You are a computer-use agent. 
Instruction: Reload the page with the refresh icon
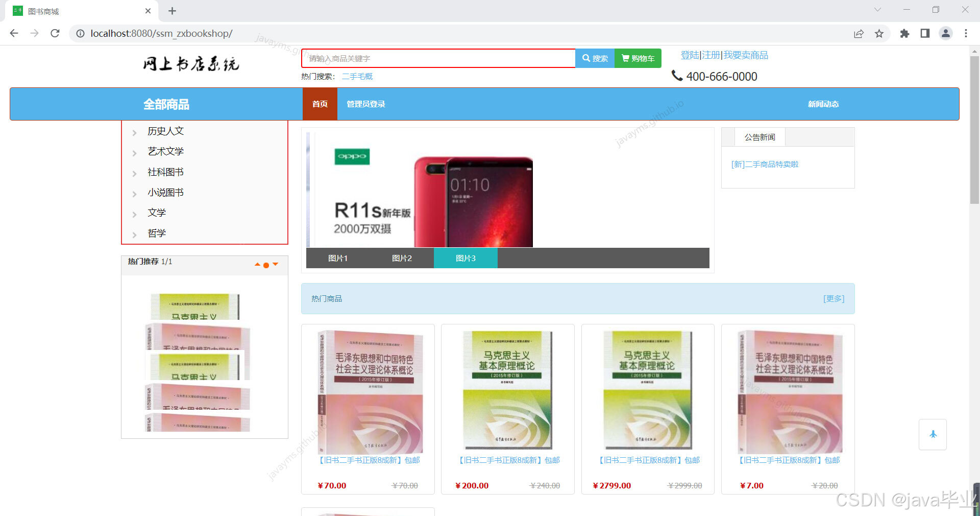pyautogui.click(x=55, y=33)
